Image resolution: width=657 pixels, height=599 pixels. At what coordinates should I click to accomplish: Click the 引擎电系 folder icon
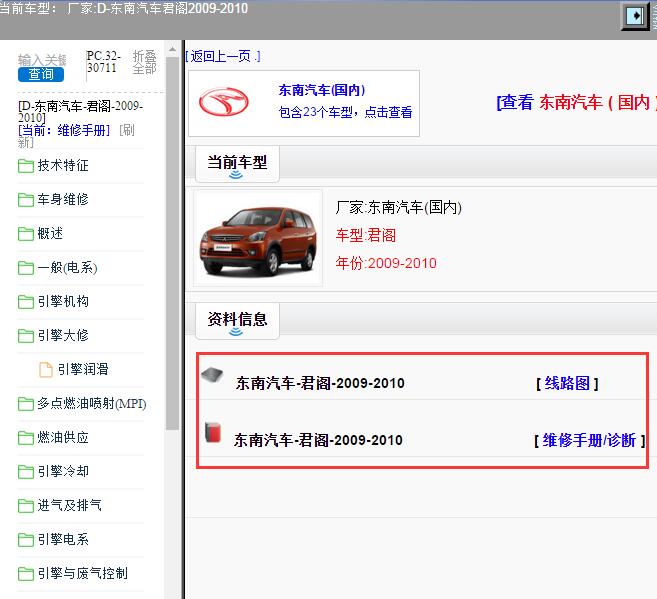point(26,540)
